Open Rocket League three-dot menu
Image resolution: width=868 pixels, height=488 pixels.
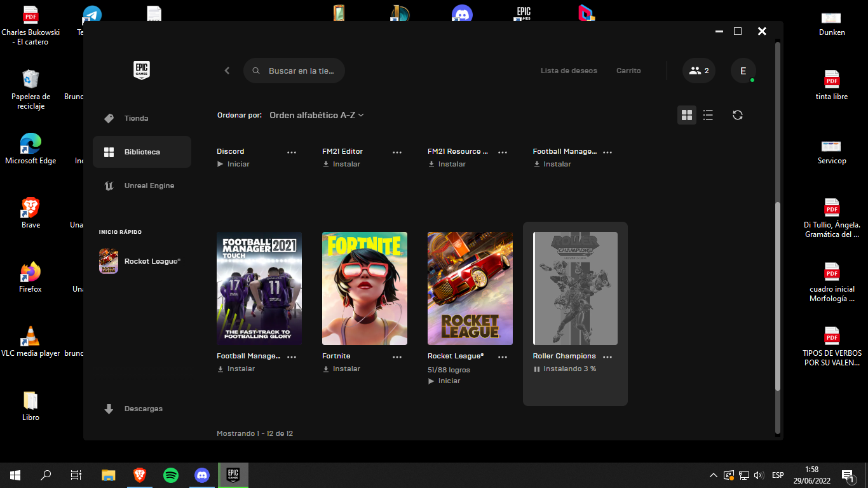point(503,356)
